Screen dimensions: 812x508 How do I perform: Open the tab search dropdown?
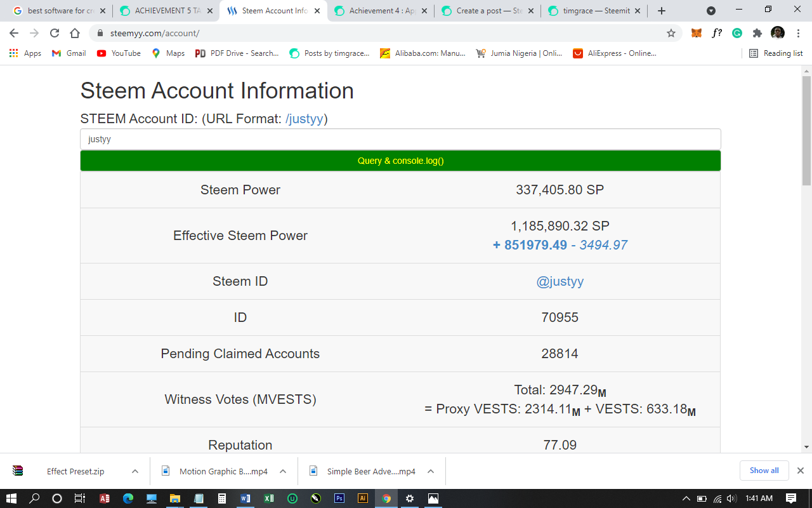tap(711, 11)
